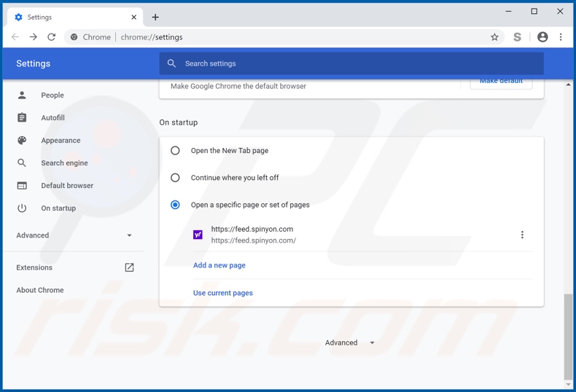Screen dimensions: 576x392
Task: Click the search magnifier icon in settings
Action: pos(171,63)
